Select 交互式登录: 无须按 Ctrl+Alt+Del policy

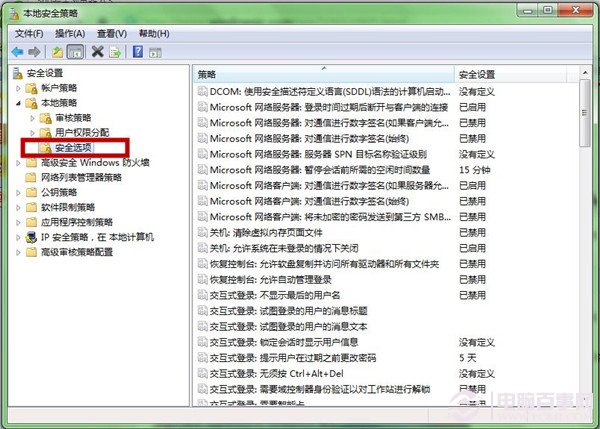click(x=276, y=374)
